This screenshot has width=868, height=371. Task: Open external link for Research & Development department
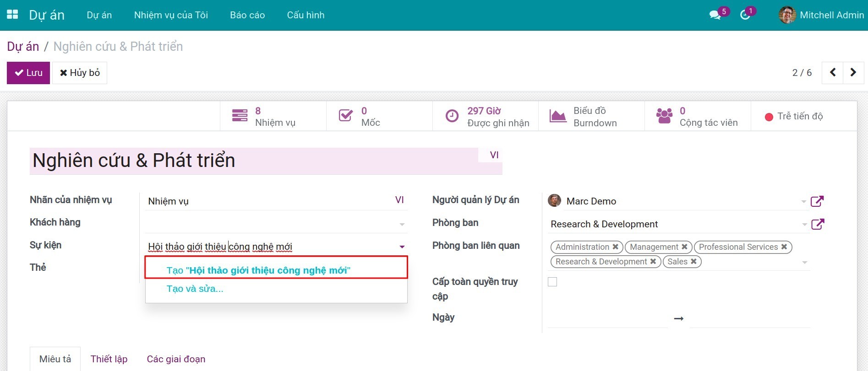(x=817, y=224)
